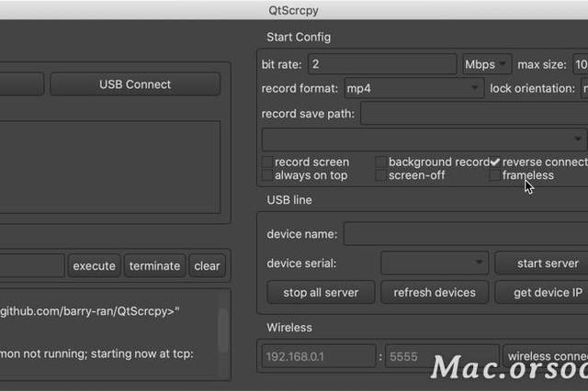Image resolution: width=588 pixels, height=391 pixels.
Task: Click the record save path field
Action: [474, 114]
